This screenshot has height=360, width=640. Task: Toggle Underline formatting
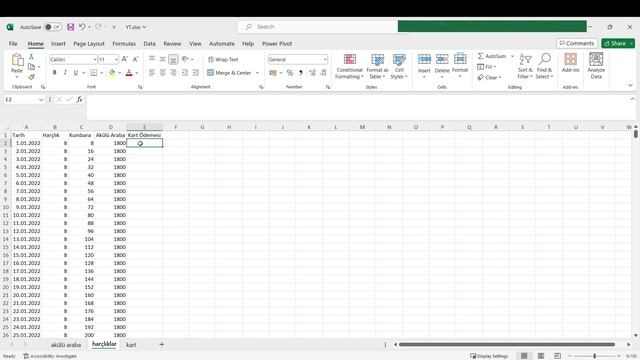pyautogui.click(x=76, y=73)
